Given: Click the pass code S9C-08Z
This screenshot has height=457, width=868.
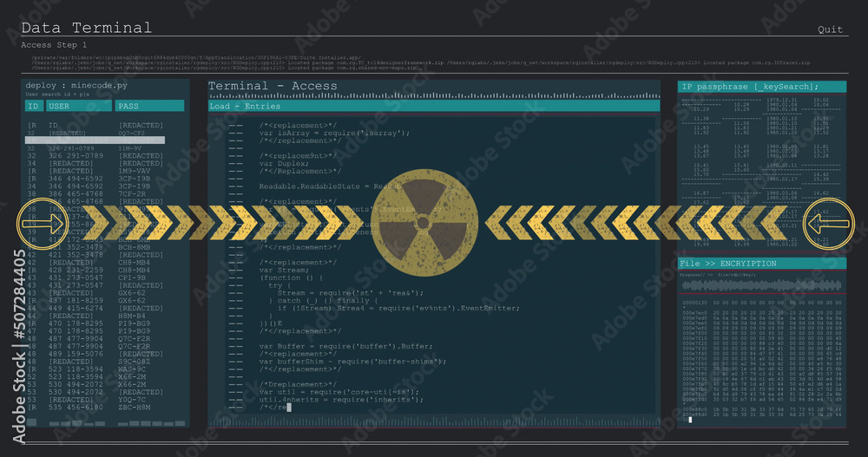Looking at the screenshot, I should (134, 362).
